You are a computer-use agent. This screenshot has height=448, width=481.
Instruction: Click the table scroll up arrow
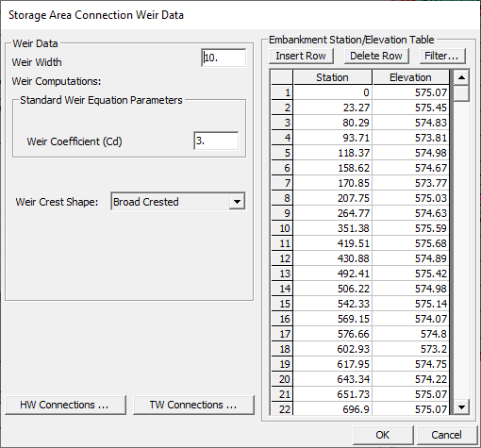[461, 77]
